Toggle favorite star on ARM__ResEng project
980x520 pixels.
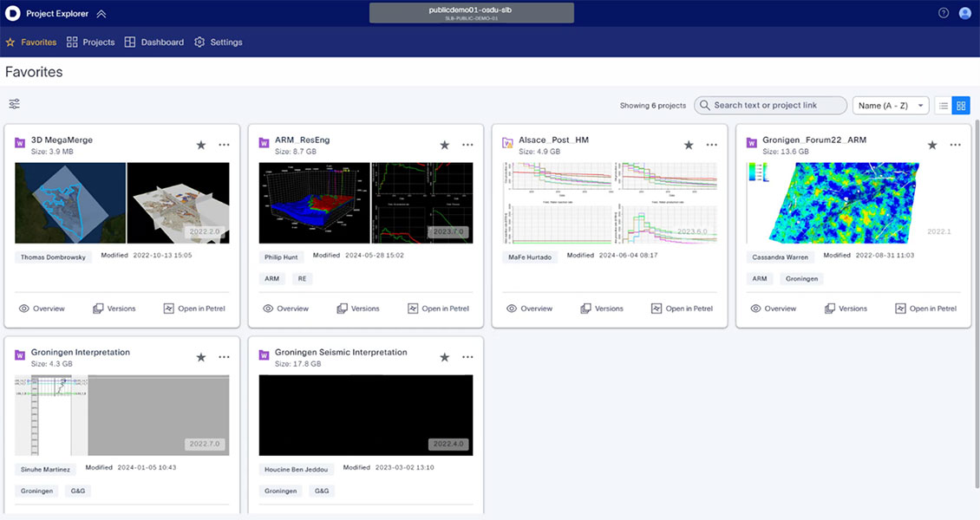444,145
